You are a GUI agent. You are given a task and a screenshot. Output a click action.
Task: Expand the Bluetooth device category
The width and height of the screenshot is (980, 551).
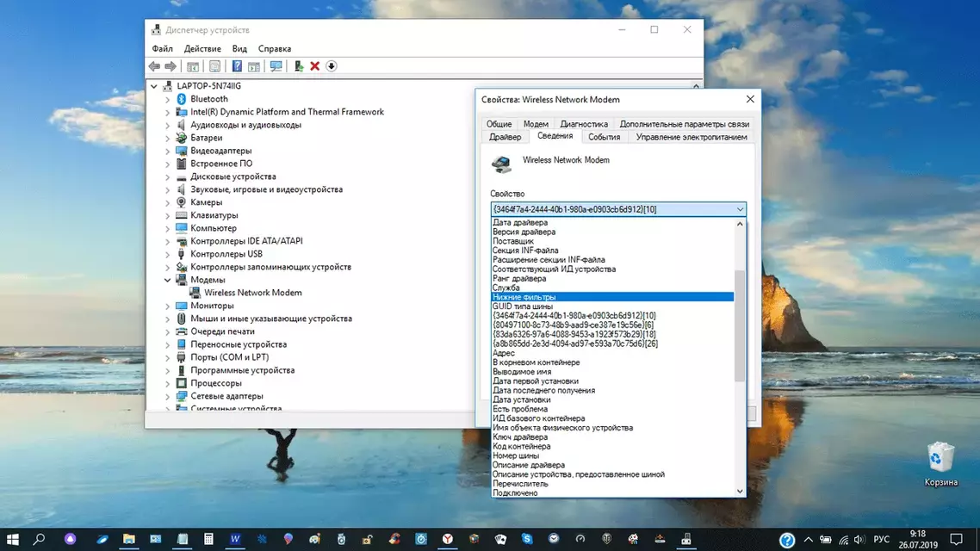click(x=168, y=99)
